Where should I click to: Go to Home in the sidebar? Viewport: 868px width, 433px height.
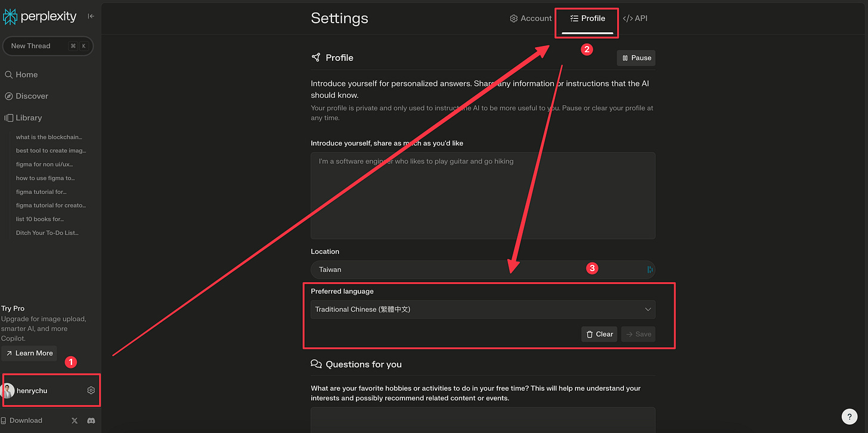21,75
